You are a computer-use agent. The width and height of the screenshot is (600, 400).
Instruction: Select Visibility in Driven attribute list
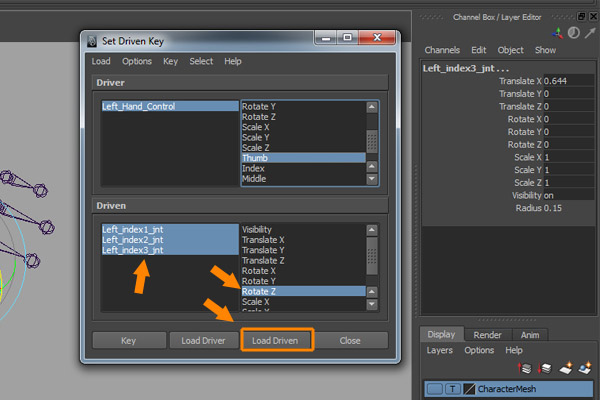pyautogui.click(x=303, y=229)
